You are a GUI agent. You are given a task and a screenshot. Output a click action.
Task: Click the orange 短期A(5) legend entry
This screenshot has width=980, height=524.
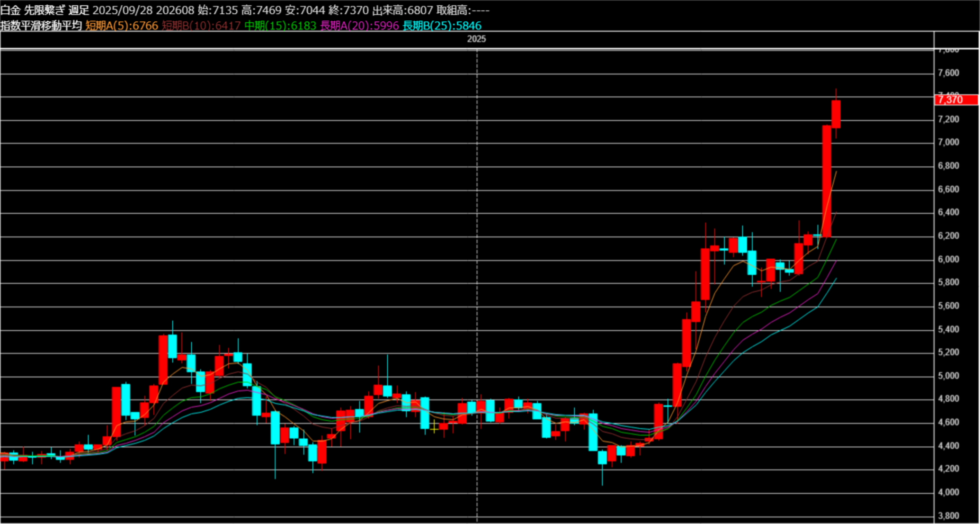[x=122, y=26]
